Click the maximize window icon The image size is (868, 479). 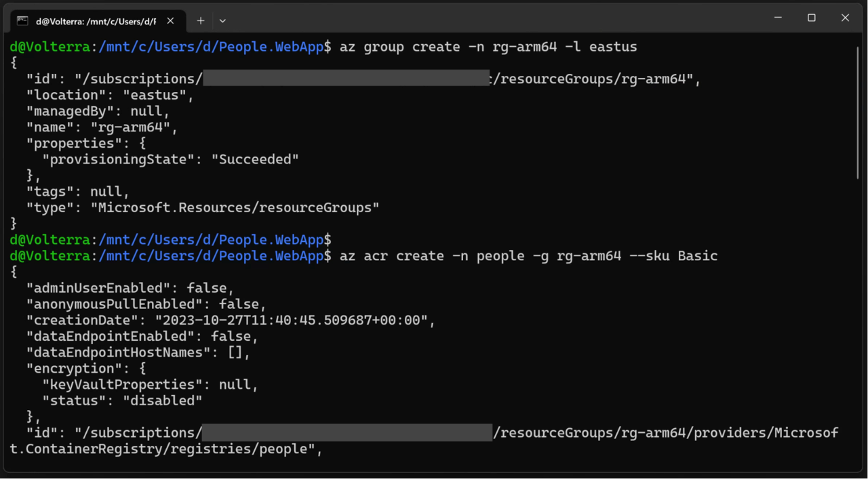tap(811, 18)
